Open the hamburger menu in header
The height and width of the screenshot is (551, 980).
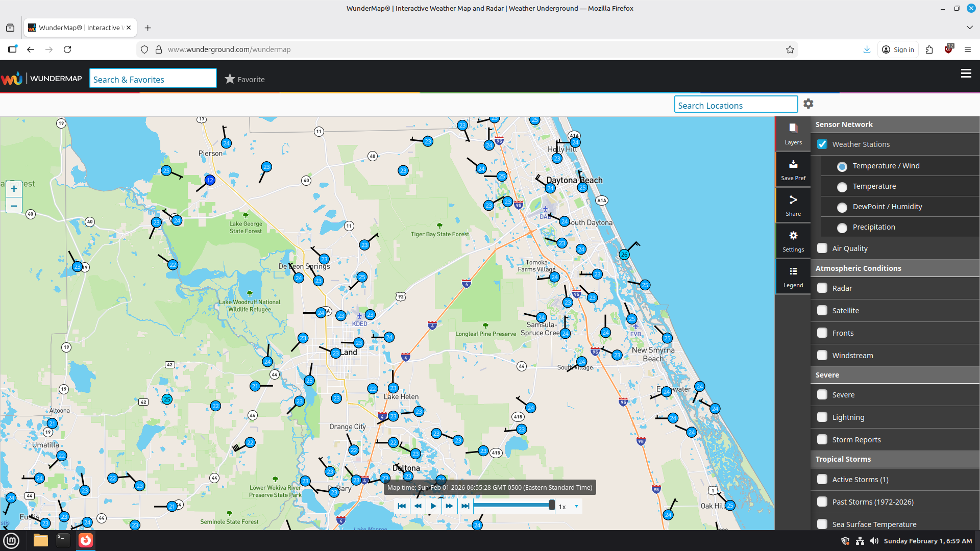pyautogui.click(x=966, y=73)
